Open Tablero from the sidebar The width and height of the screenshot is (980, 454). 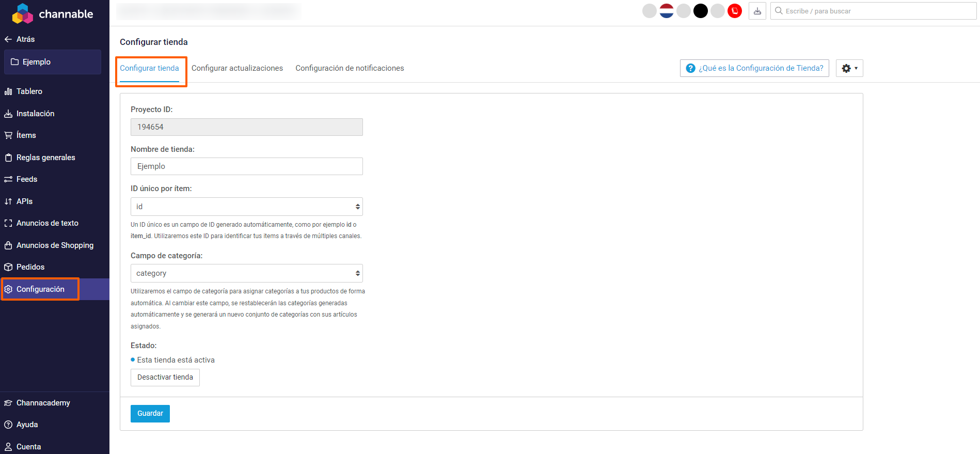pyautogui.click(x=29, y=91)
